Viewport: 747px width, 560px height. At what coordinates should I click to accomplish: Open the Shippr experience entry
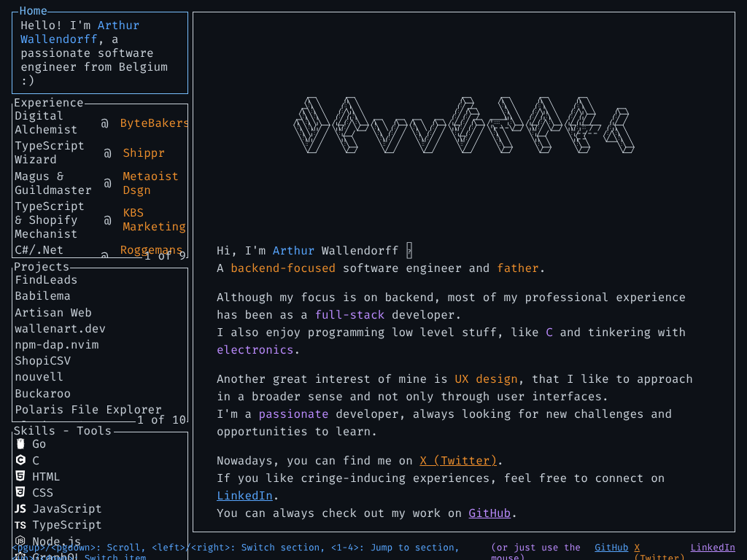tap(144, 153)
